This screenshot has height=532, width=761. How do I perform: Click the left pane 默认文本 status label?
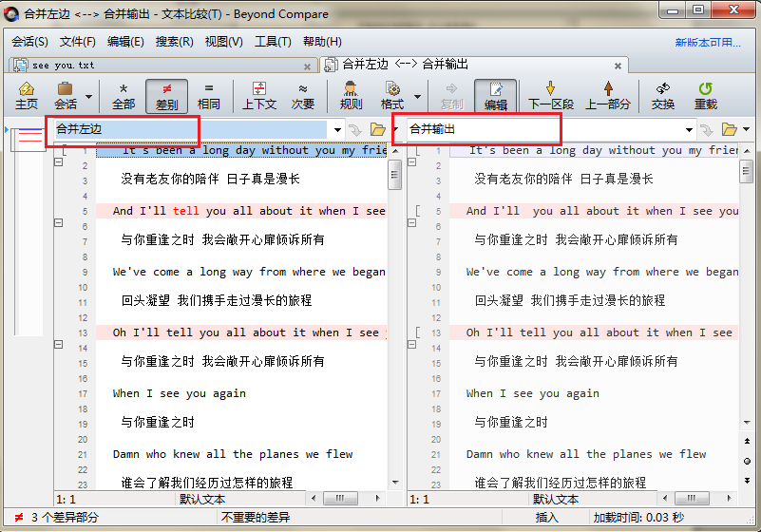[202, 499]
